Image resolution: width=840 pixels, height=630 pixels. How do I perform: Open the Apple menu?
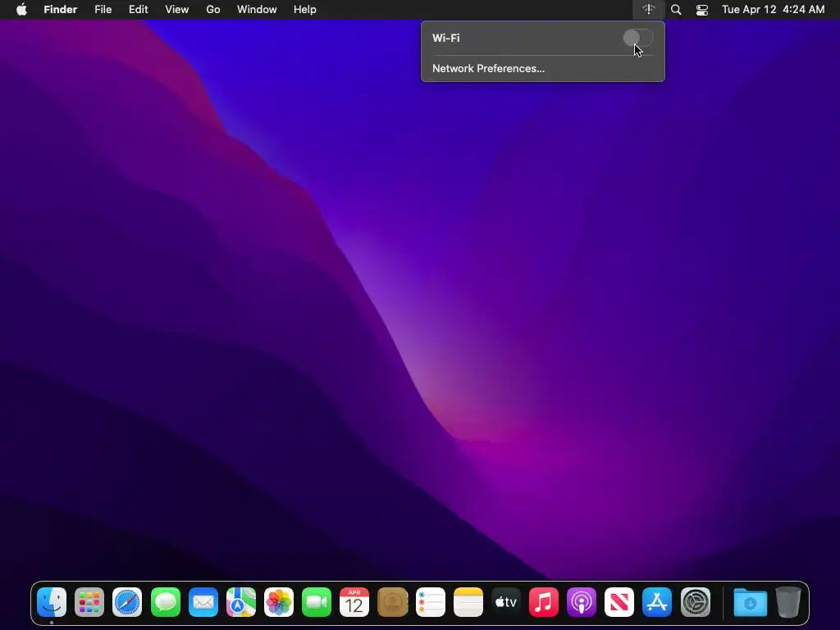(x=21, y=10)
